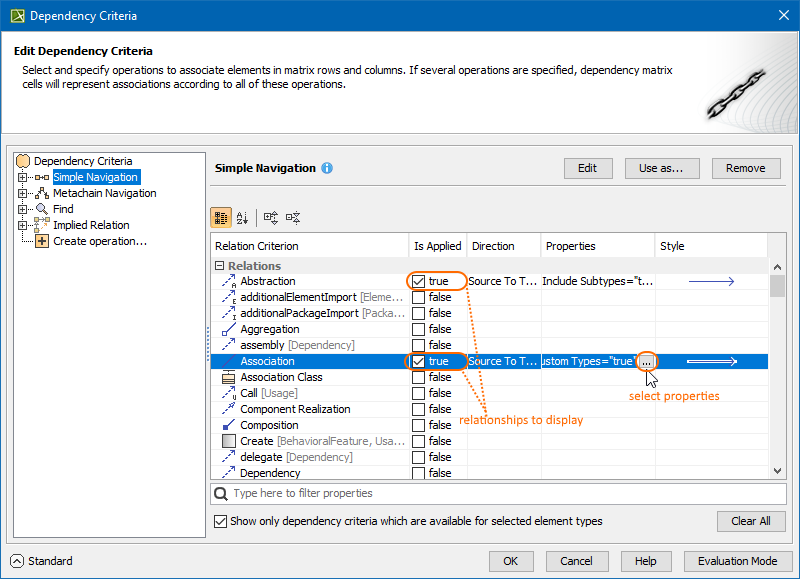This screenshot has width=800, height=579.
Task: Collapse the Relations group
Action: pos(220,266)
